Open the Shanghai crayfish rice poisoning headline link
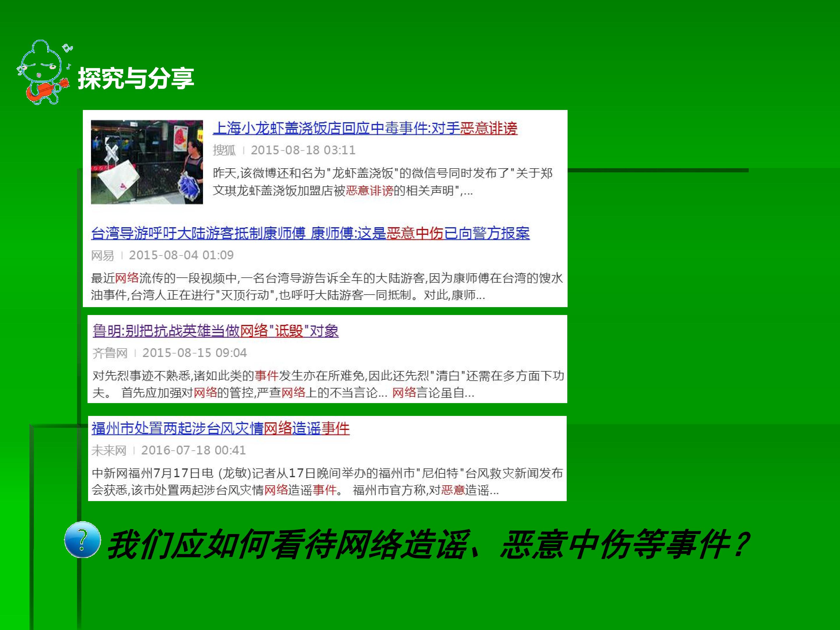The width and height of the screenshot is (840, 630). [365, 128]
